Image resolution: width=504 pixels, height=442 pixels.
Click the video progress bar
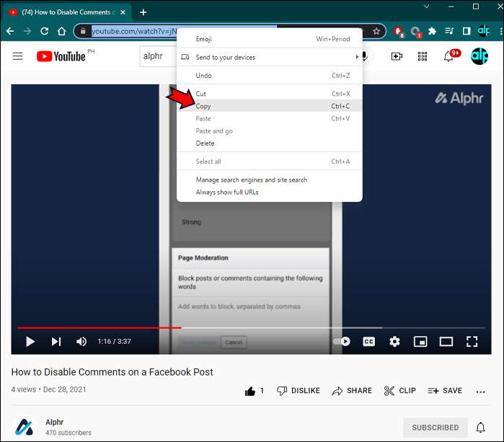pos(251,327)
